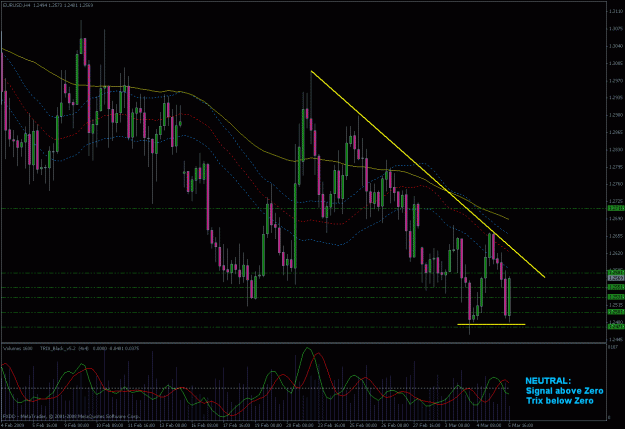The height and width of the screenshot is (429, 625).
Task: Click the '5 Mar 16:00' time axis label
Action: click(x=520, y=425)
